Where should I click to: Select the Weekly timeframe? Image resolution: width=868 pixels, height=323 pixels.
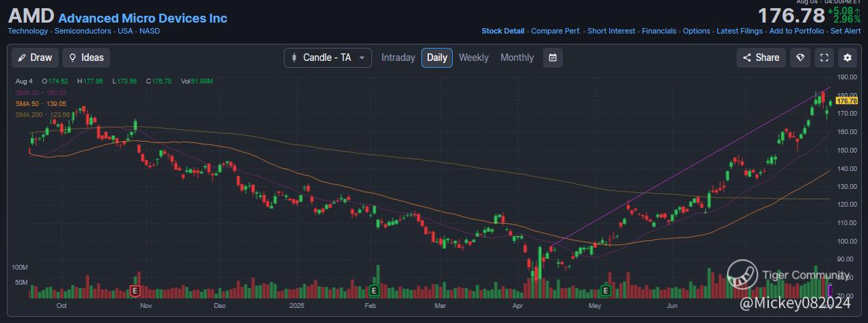(x=473, y=57)
